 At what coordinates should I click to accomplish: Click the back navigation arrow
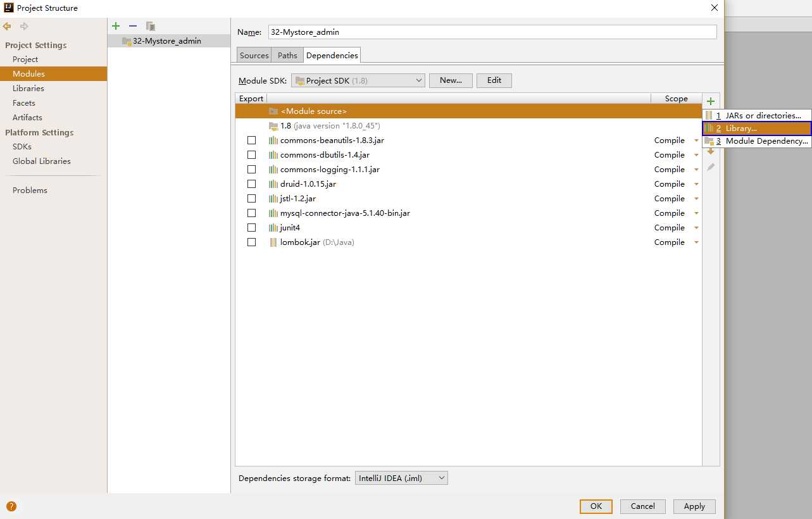tap(7, 26)
